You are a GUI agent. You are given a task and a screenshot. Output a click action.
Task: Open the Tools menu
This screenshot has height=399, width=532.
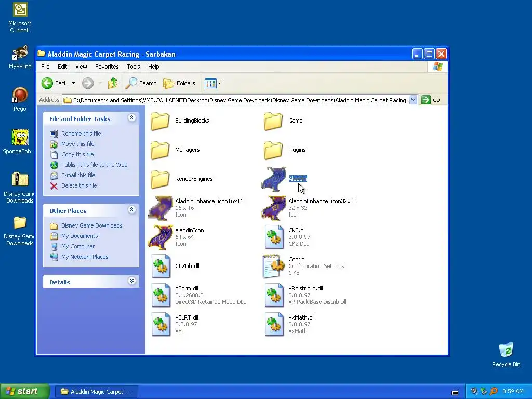134,66
